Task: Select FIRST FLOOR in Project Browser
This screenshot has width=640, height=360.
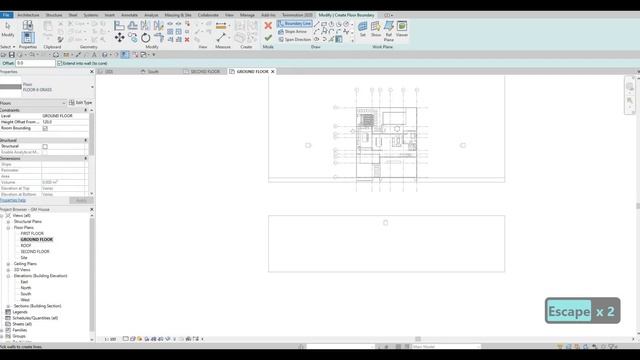Action: (x=32, y=233)
